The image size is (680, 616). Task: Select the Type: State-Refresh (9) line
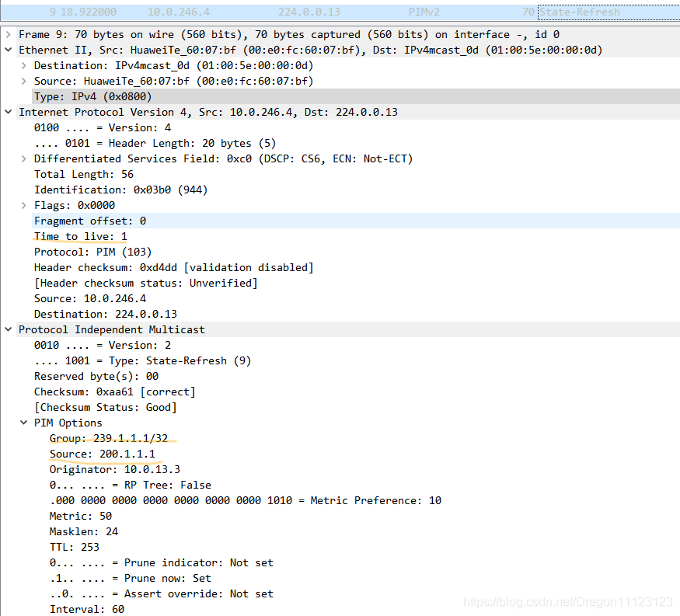pos(143,360)
